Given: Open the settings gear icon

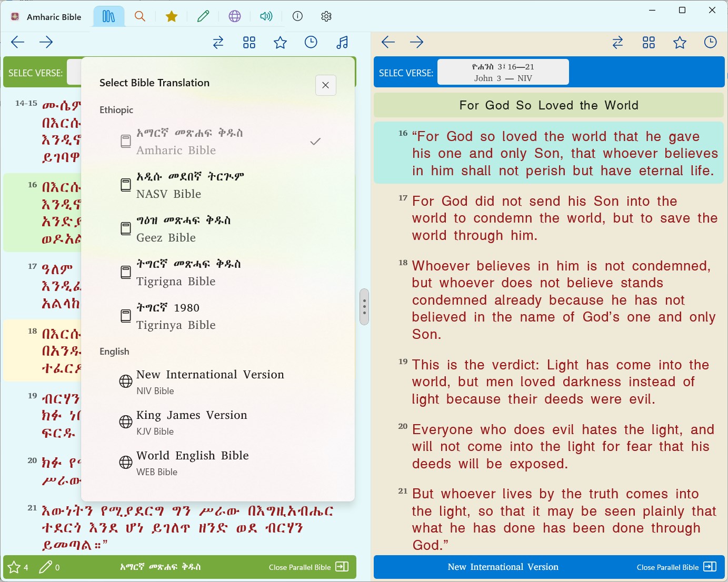Looking at the screenshot, I should point(326,16).
